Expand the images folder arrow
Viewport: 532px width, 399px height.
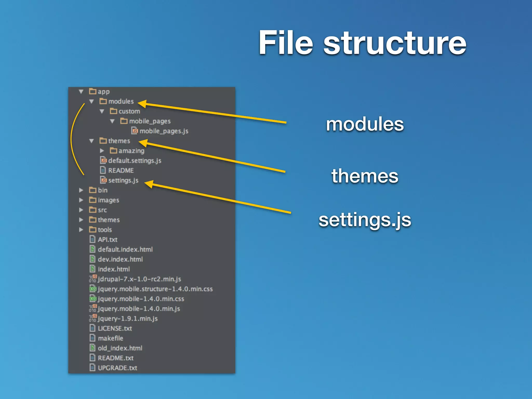click(x=81, y=200)
